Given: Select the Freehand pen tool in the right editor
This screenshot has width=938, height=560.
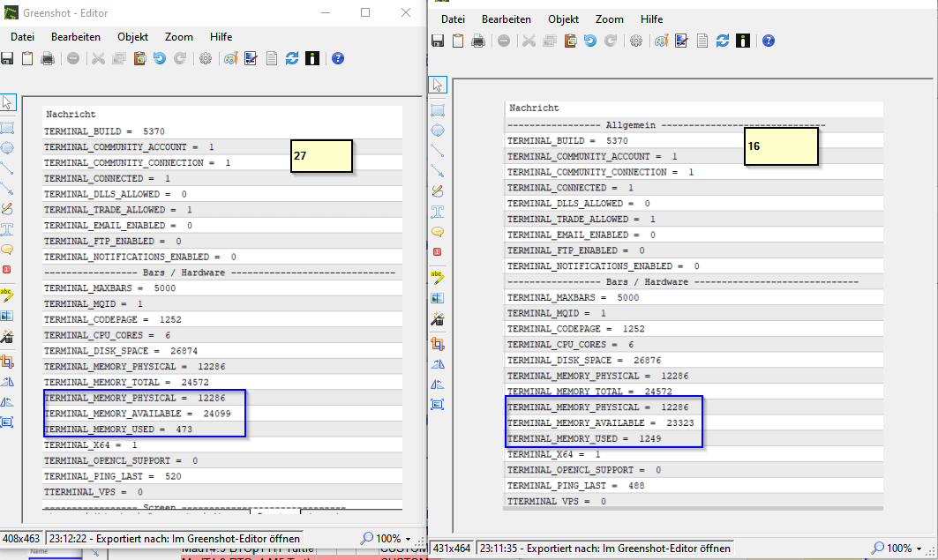Looking at the screenshot, I should click(438, 191).
